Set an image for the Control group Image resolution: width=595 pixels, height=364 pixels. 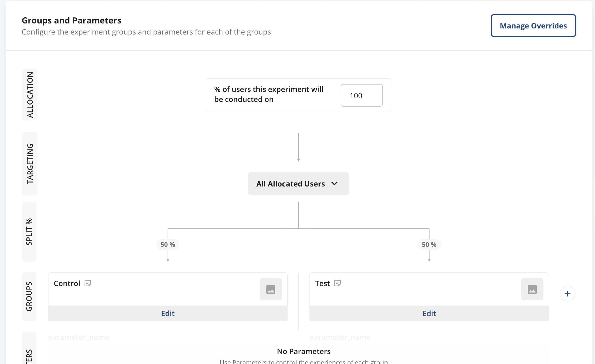point(271,289)
